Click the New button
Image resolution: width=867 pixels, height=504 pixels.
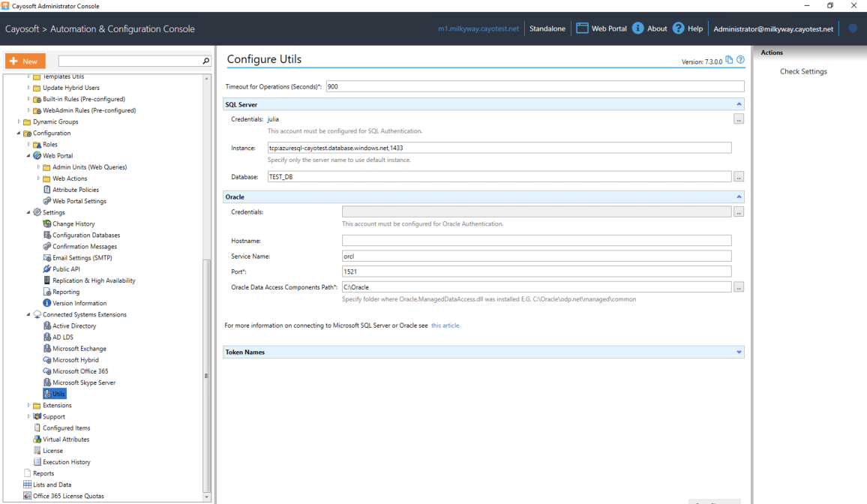pyautogui.click(x=25, y=61)
